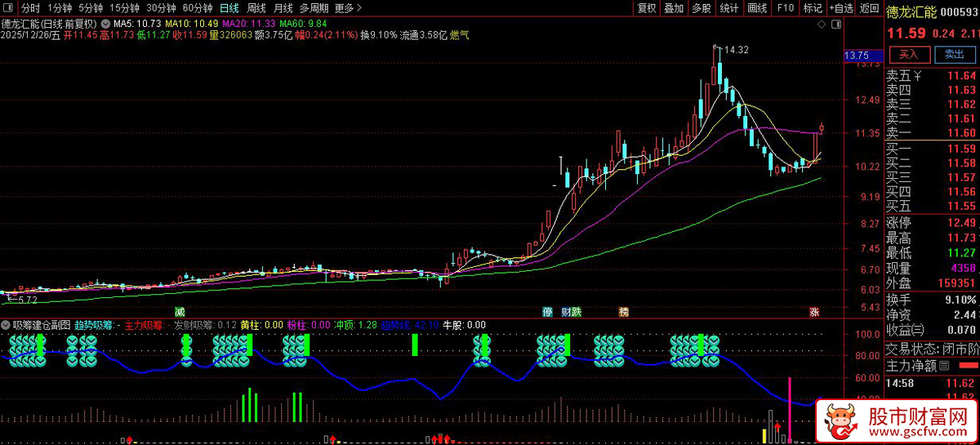Click the 减 event marker below the chart
The height and width of the screenshot is (445, 980).
[179, 312]
